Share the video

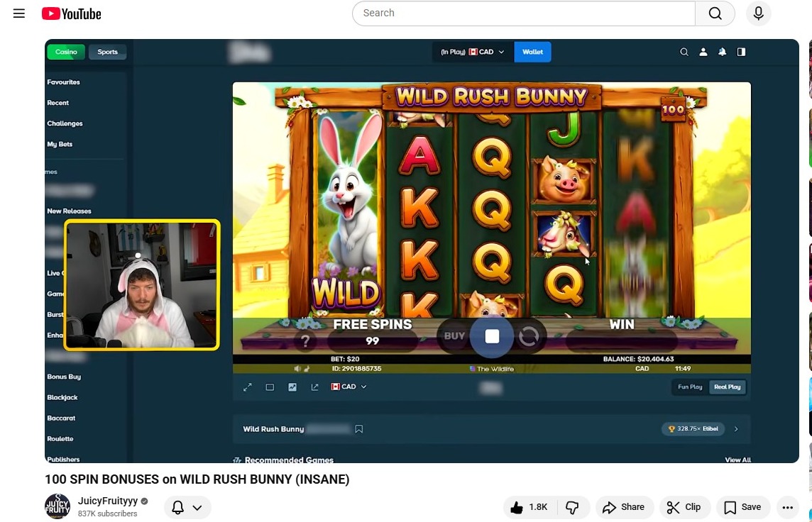click(x=624, y=507)
